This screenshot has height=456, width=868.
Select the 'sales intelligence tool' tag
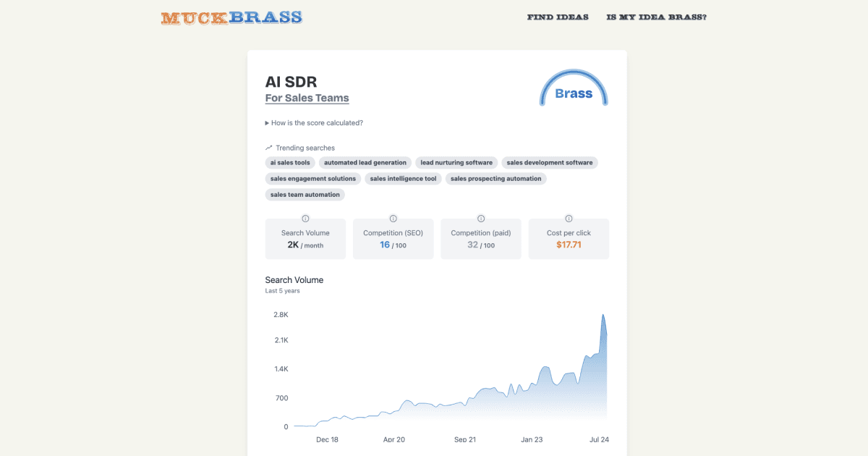point(404,178)
